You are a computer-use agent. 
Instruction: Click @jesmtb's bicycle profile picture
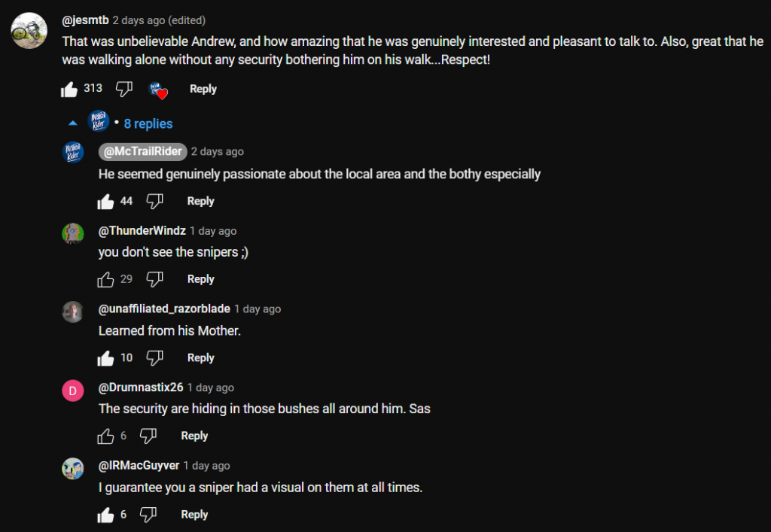pos(30,29)
